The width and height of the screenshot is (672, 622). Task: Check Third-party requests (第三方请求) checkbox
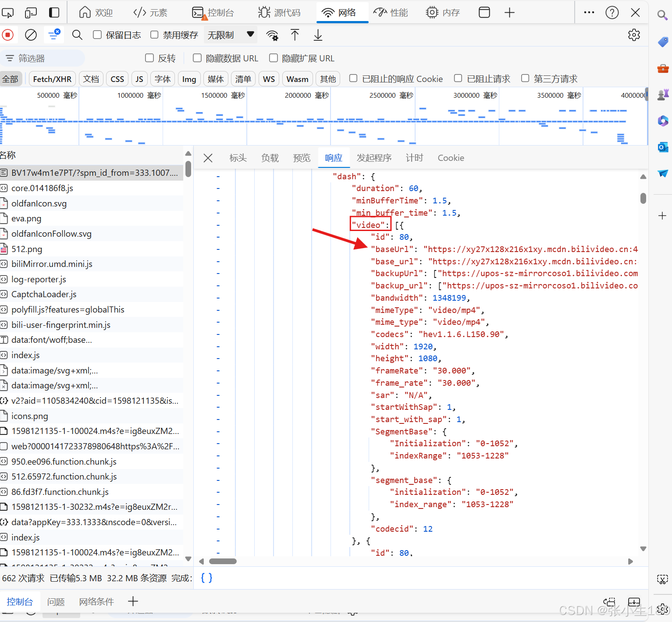point(525,78)
